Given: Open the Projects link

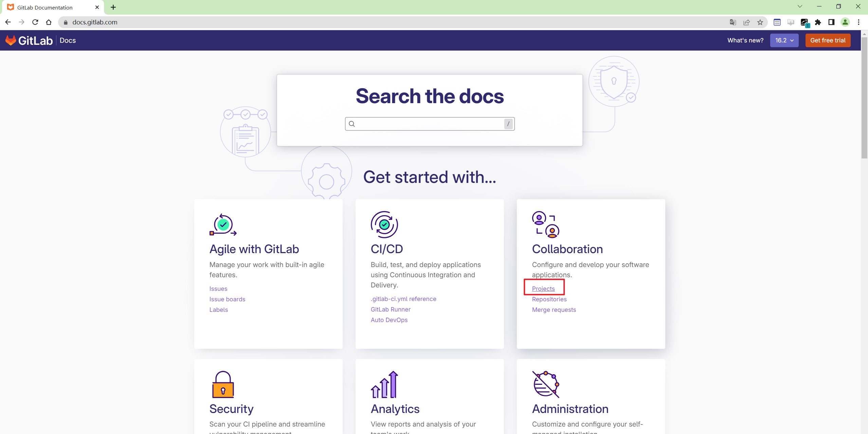Looking at the screenshot, I should (x=543, y=289).
